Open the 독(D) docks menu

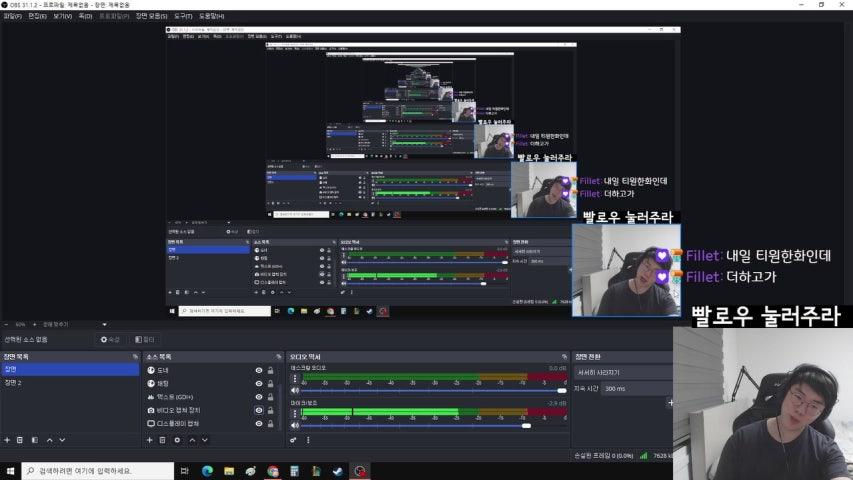click(x=85, y=16)
